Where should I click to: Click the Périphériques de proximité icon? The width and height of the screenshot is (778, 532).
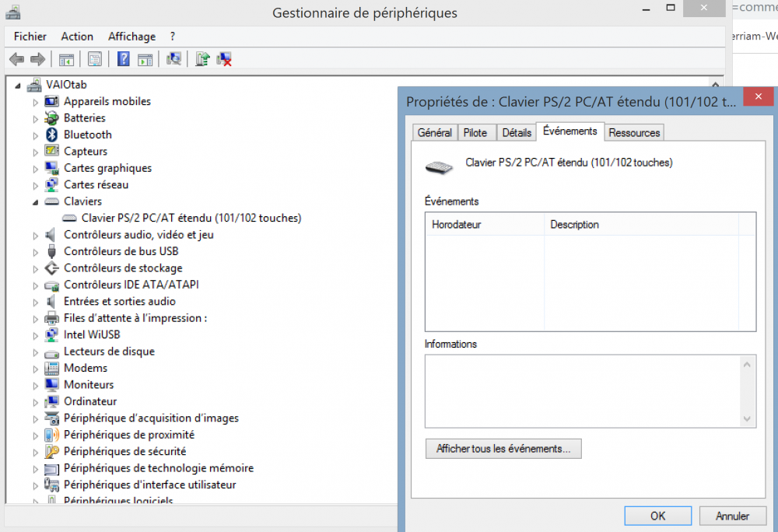coord(51,435)
